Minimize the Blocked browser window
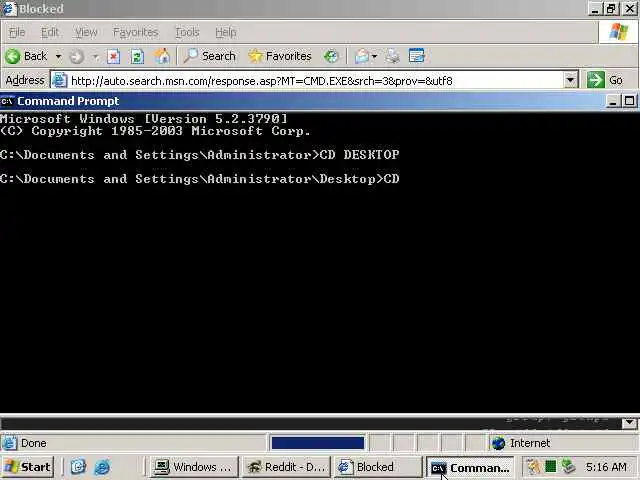The height and width of the screenshot is (480, 640). [595, 9]
